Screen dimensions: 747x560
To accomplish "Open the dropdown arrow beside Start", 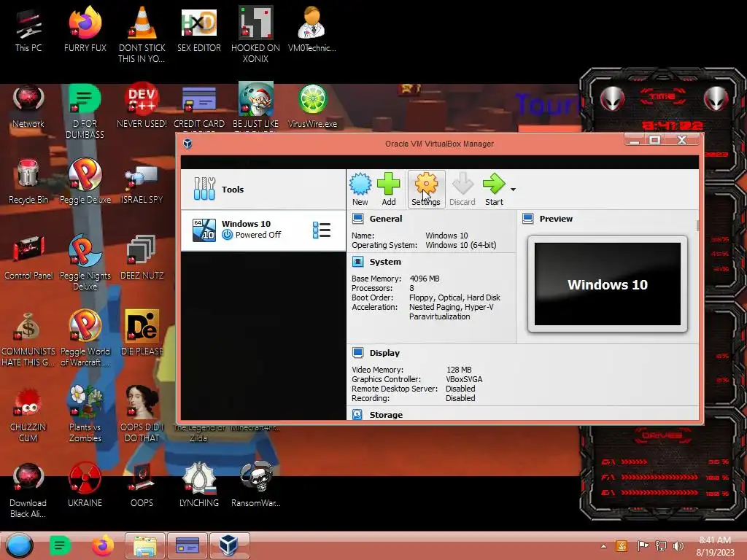I will coord(513,190).
